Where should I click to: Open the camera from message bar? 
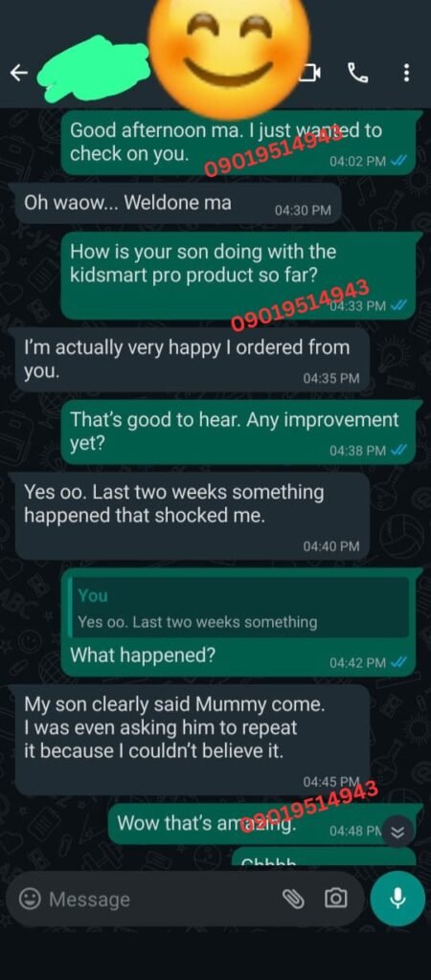click(x=335, y=899)
